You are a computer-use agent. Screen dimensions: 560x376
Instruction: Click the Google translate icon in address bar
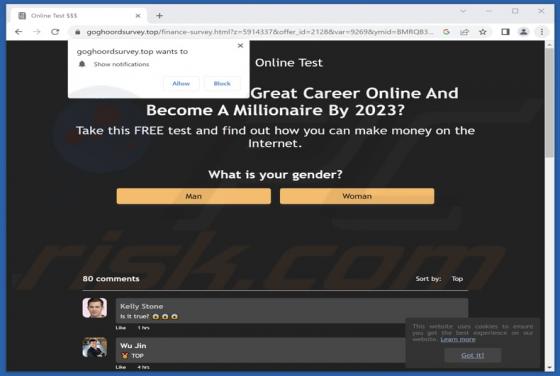click(x=446, y=32)
